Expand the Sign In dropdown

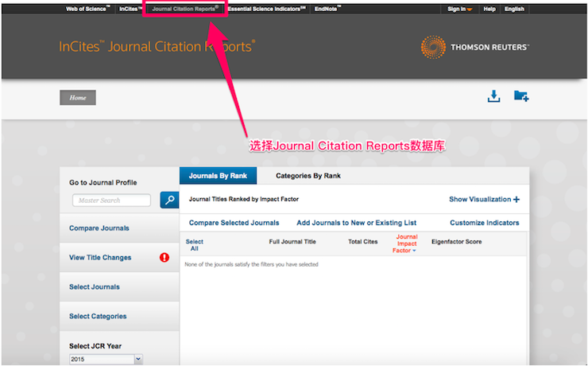(460, 9)
